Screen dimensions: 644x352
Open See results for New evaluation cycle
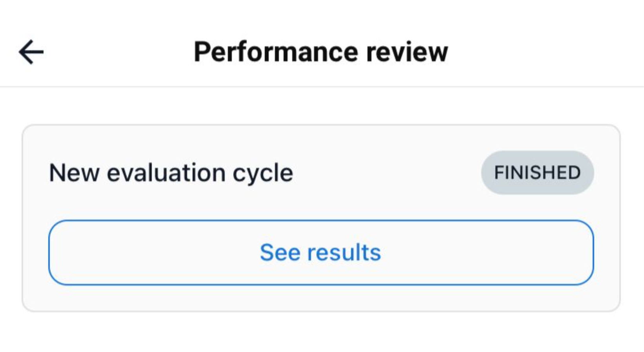(x=321, y=252)
